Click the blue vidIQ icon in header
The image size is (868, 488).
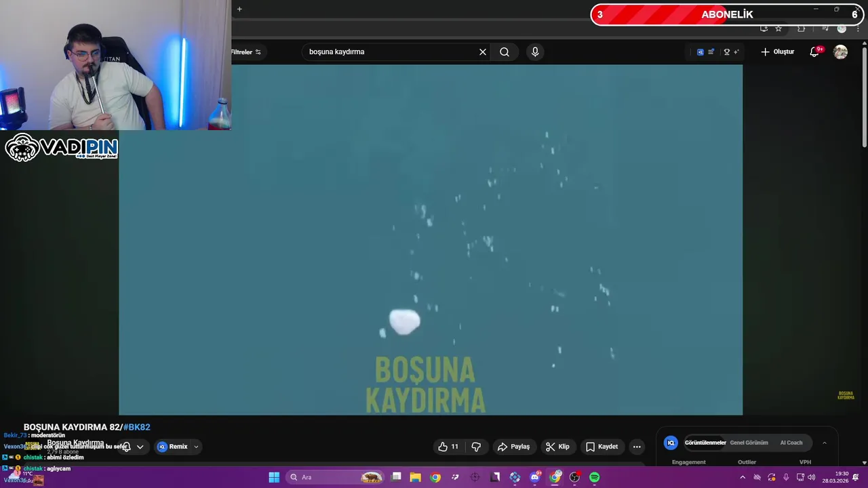coord(701,52)
